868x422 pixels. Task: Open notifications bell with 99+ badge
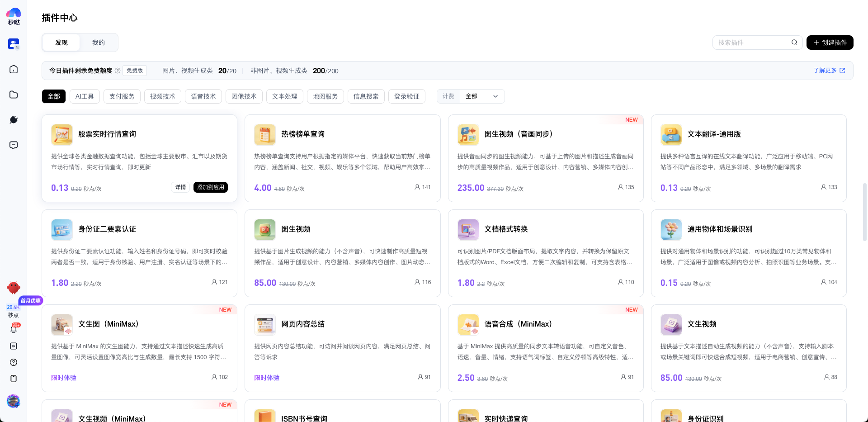[x=14, y=329]
